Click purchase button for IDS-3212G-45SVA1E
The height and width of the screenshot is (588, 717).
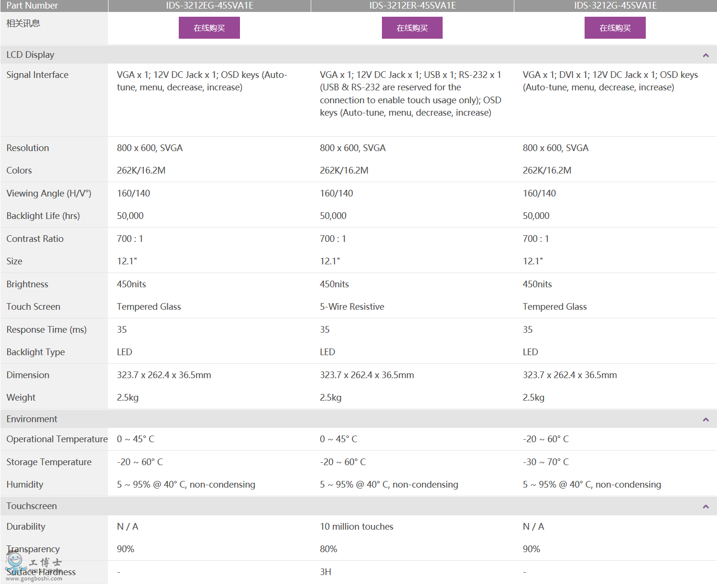tap(615, 28)
